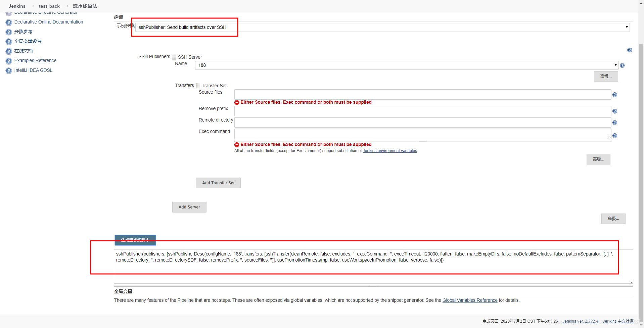The image size is (644, 328).
Task: Click the help icon beside Examples Reference
Action: click(9, 61)
